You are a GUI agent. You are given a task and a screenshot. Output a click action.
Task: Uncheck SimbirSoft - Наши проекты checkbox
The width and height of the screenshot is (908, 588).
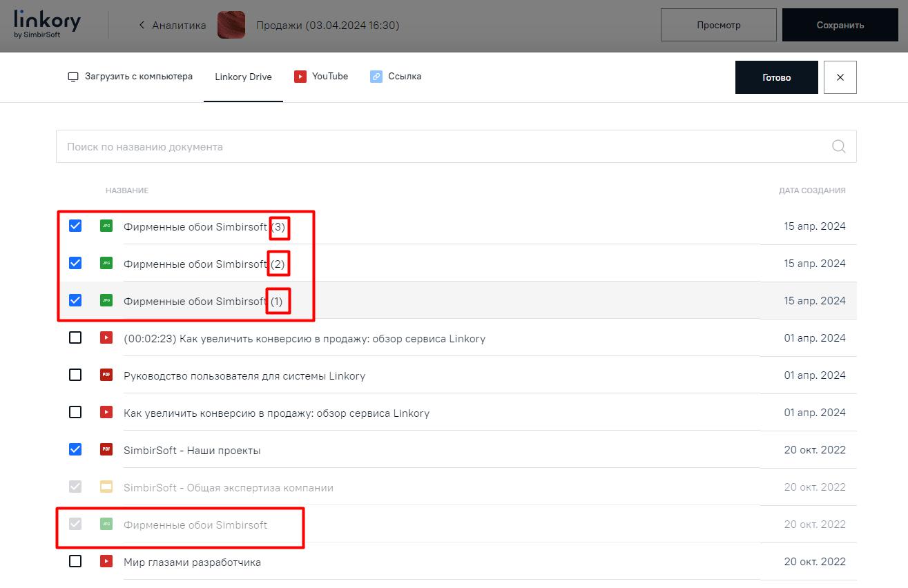pos(75,449)
